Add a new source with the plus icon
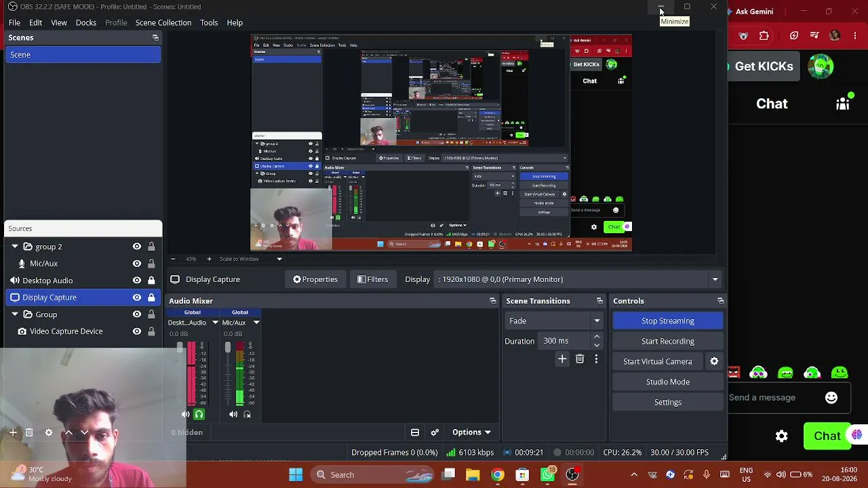 tap(13, 432)
